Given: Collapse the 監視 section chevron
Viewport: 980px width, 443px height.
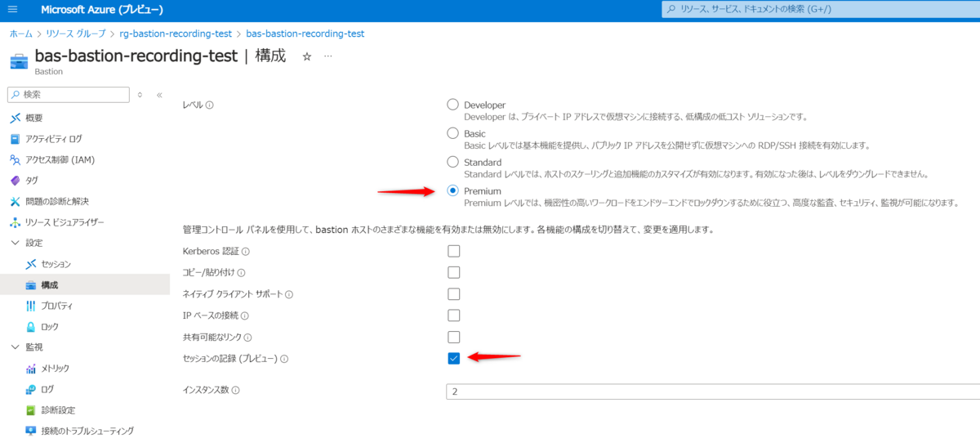Looking at the screenshot, I should tap(16, 347).
